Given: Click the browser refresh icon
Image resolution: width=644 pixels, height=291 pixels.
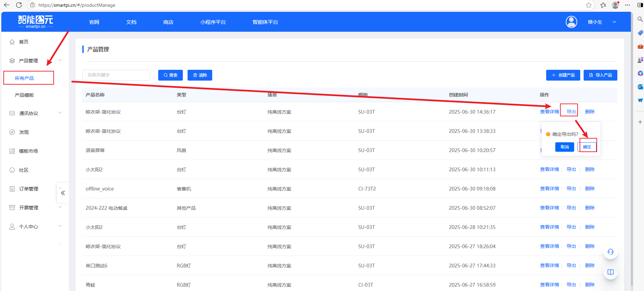Looking at the screenshot, I should 19,5.
